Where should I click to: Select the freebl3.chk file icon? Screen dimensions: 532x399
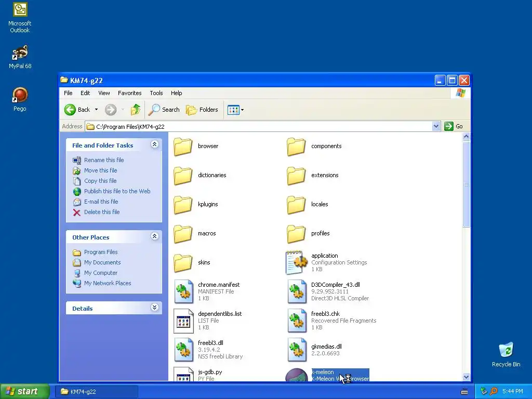pos(297,321)
